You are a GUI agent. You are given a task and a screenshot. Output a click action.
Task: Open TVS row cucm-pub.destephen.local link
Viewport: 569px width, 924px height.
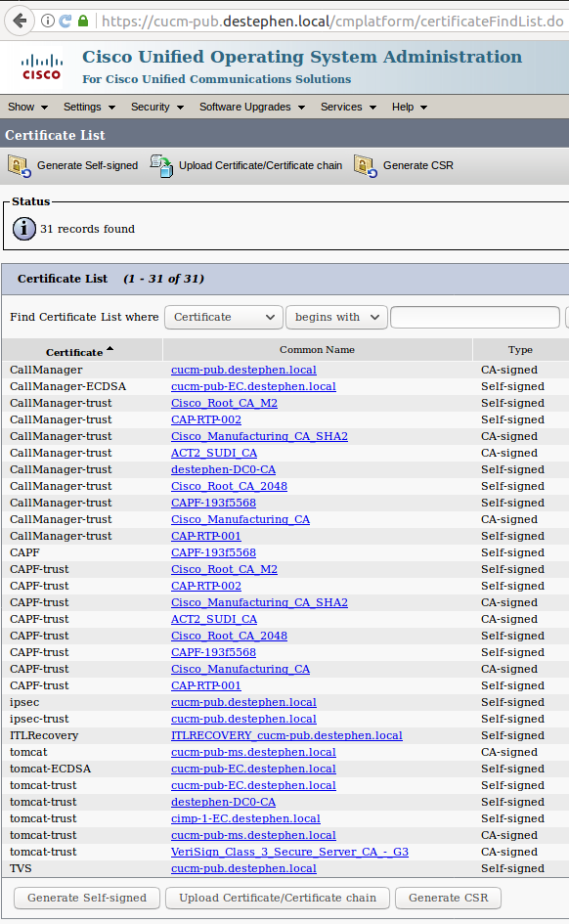click(x=243, y=868)
